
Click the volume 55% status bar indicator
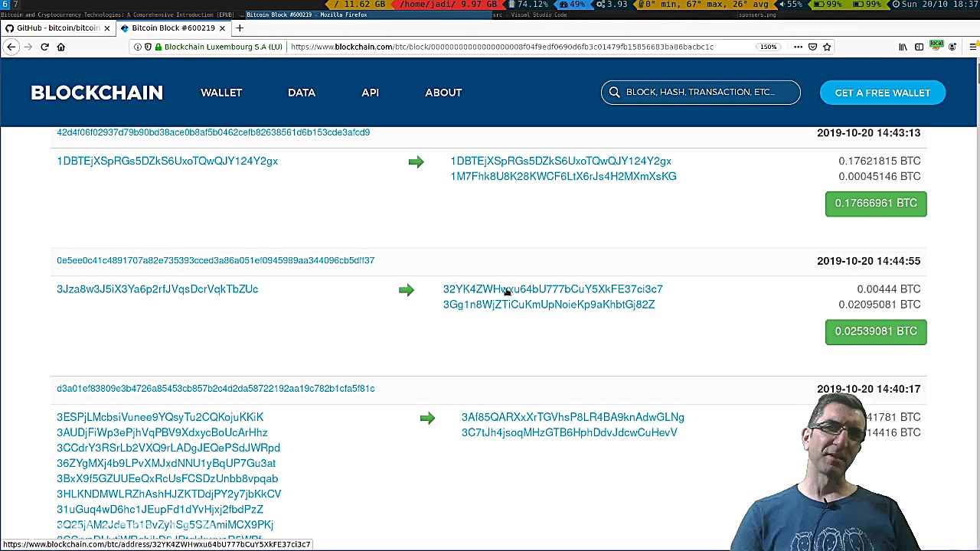(792, 5)
